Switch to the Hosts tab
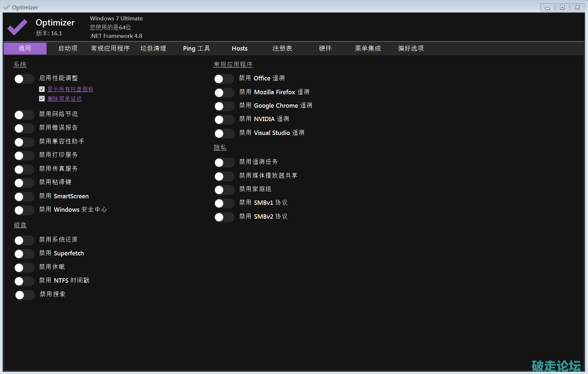Screen dimensions: 588x374 coord(239,48)
